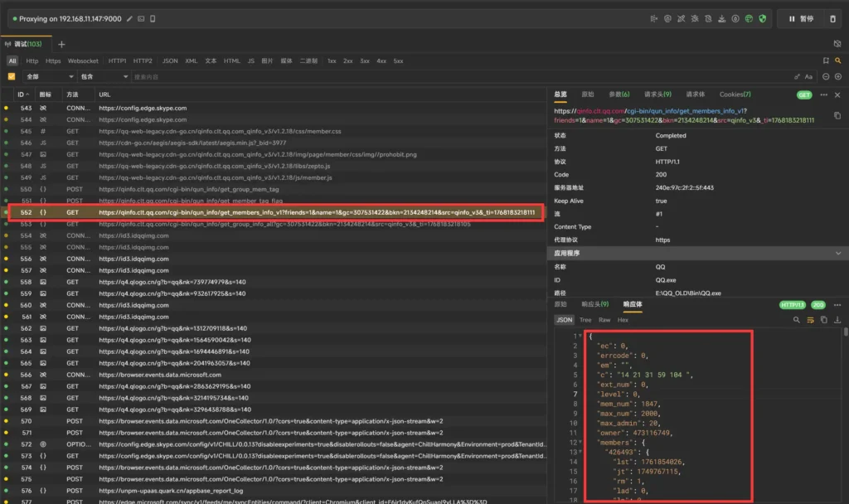Screen dimensions: 849x504
Task: Filter requests by the JSON type
Action: coord(170,61)
